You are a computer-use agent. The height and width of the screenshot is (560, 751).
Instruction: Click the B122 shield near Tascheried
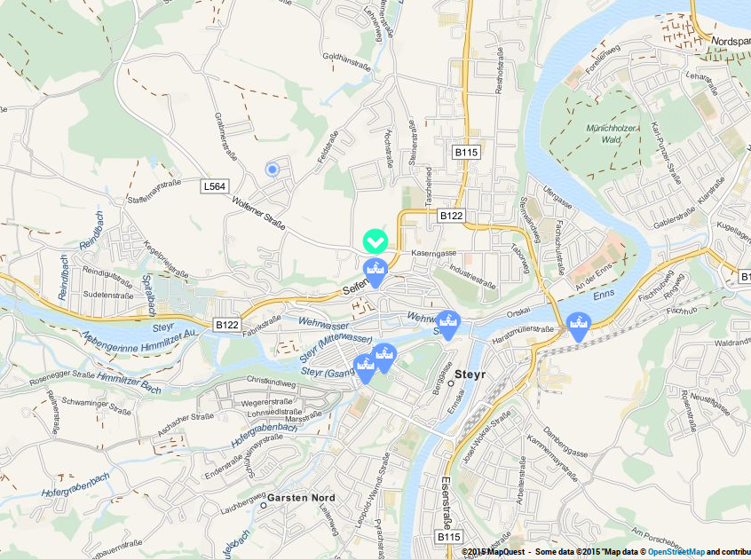point(452,216)
